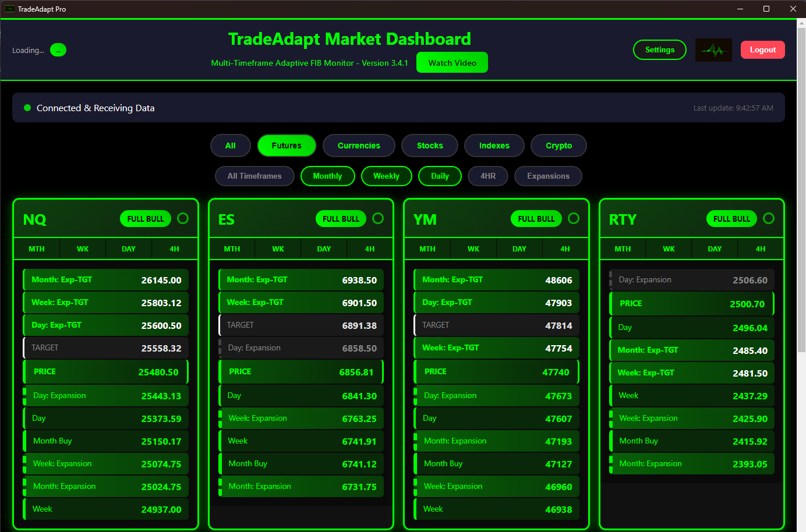The width and height of the screenshot is (806, 532).
Task: Toggle the circle indicator on the RTY panel
Action: tap(769, 218)
